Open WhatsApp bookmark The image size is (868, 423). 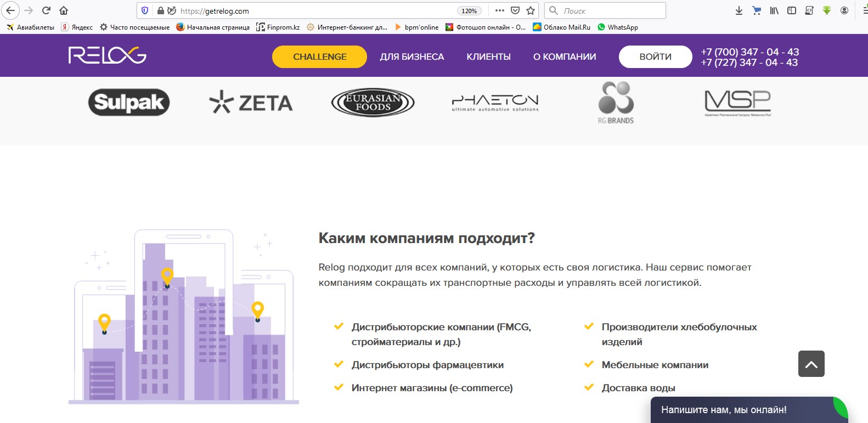(x=618, y=27)
